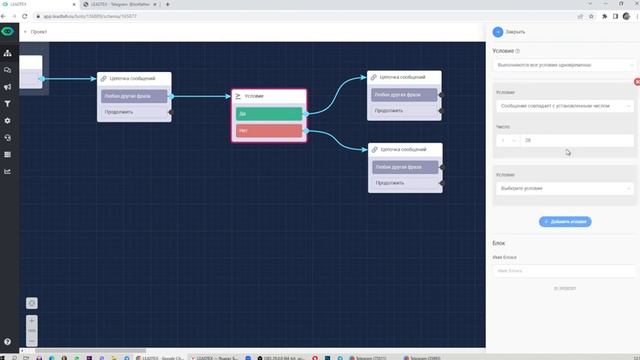The width and height of the screenshot is (640, 360).
Task: Click the browser back arrow
Action: click(4, 16)
